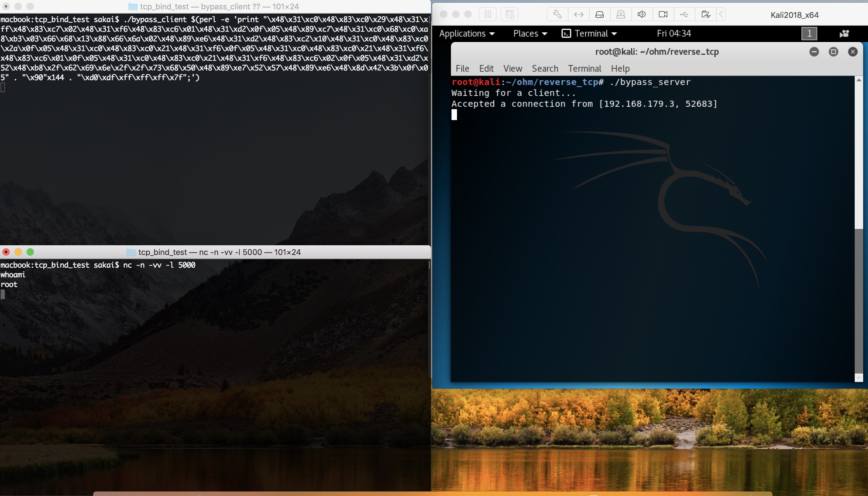Click Fri 04:34 clock in top bar
The image size is (868, 496).
point(674,33)
